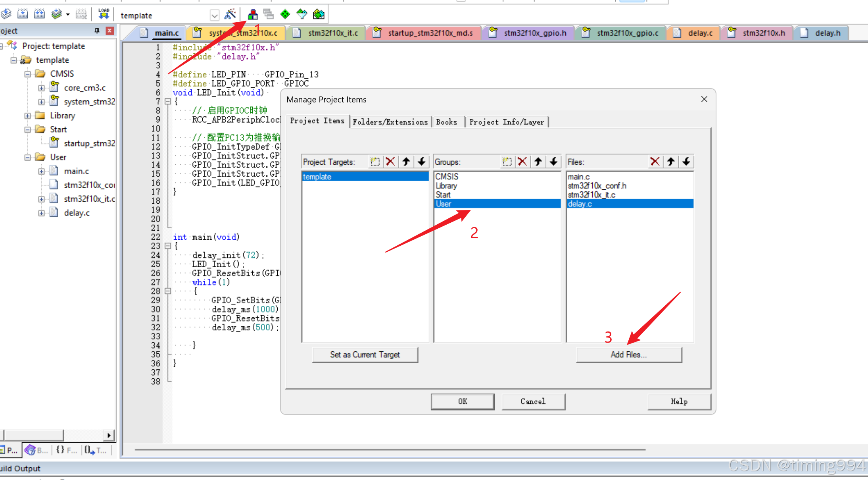Collapse function fold at line 7
This screenshot has width=868, height=480.
click(168, 102)
